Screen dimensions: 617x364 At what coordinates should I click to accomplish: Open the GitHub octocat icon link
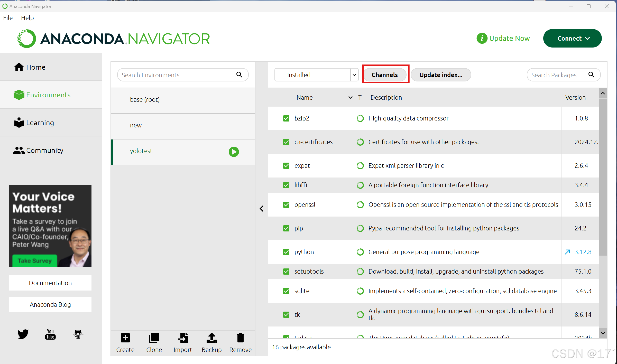click(x=78, y=334)
